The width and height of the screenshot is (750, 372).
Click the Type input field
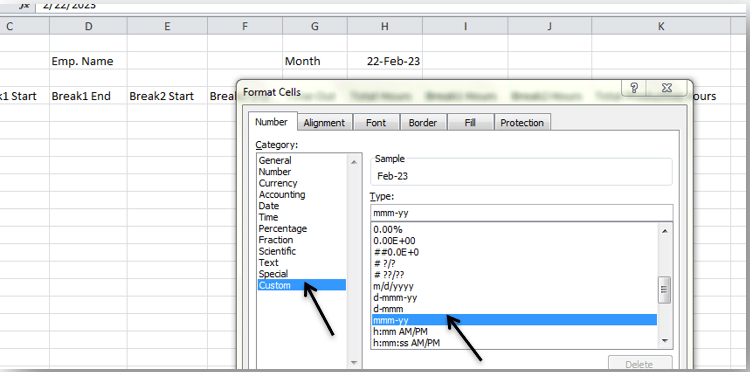(x=521, y=213)
